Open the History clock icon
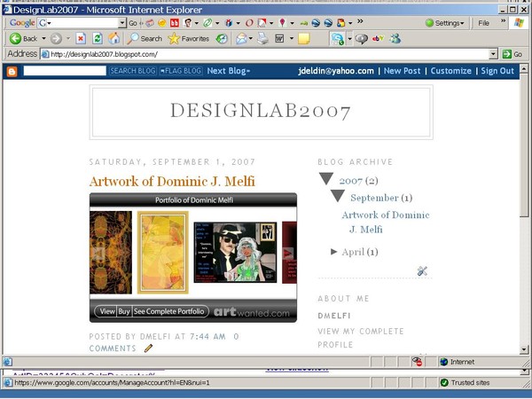532x399 pixels. click(222, 39)
